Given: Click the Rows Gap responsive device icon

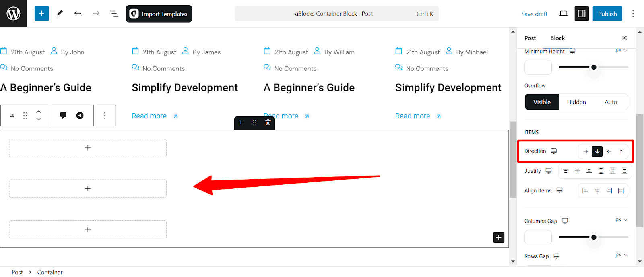Looking at the screenshot, I should tap(556, 256).
